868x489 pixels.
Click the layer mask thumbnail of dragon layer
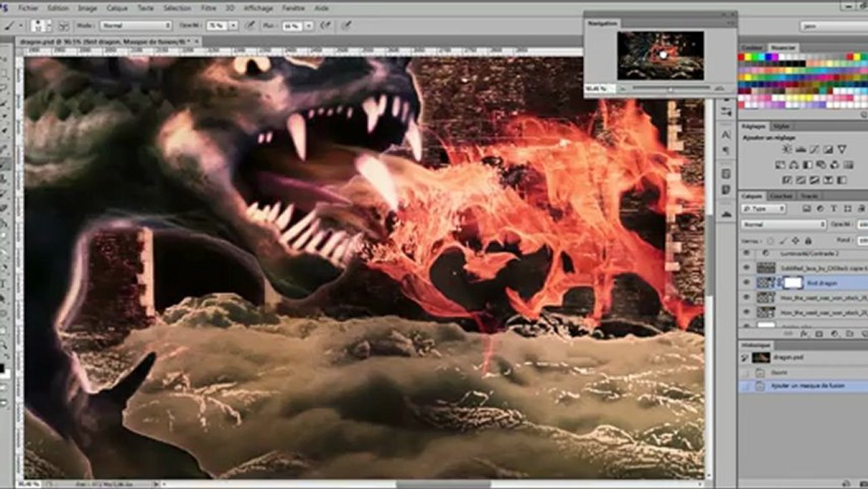tap(793, 283)
